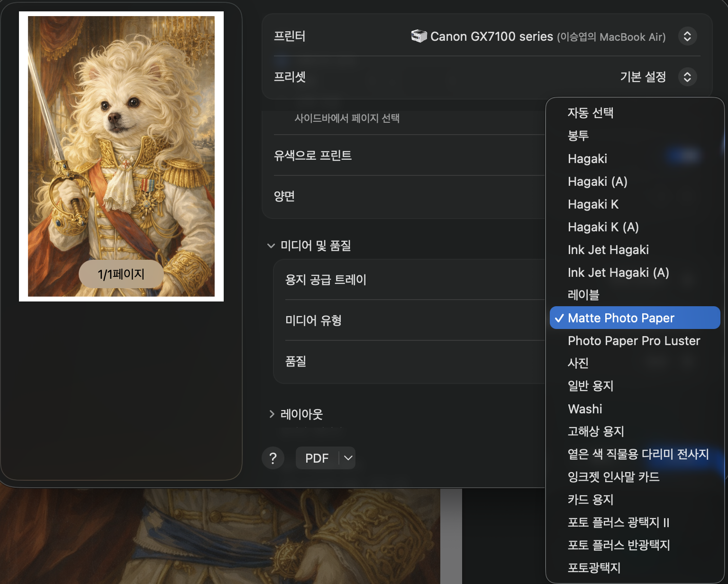Select Ink Jet Hagaki option
Viewport: 728px width, 584px height.
click(635, 249)
